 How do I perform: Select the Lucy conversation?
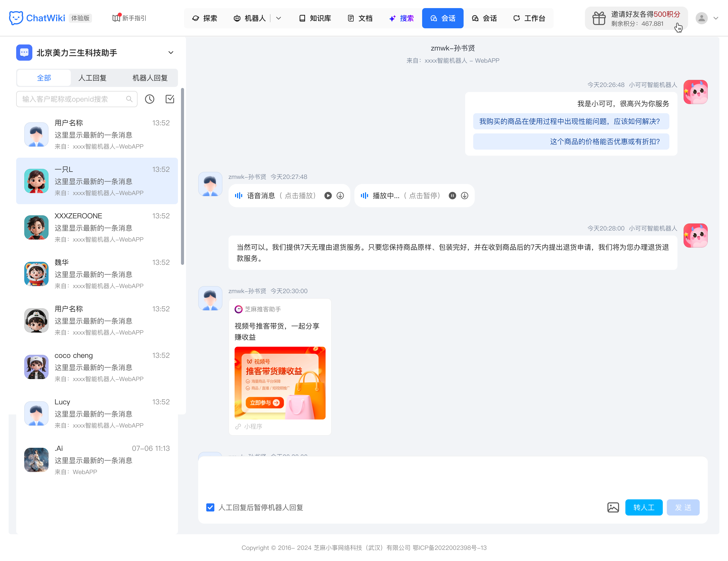(x=97, y=413)
